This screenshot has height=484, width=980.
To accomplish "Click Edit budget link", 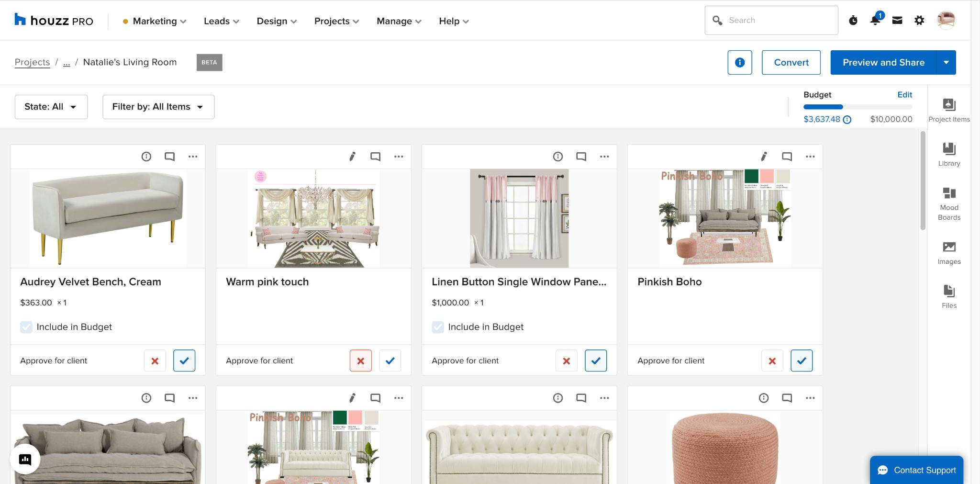I will (904, 95).
